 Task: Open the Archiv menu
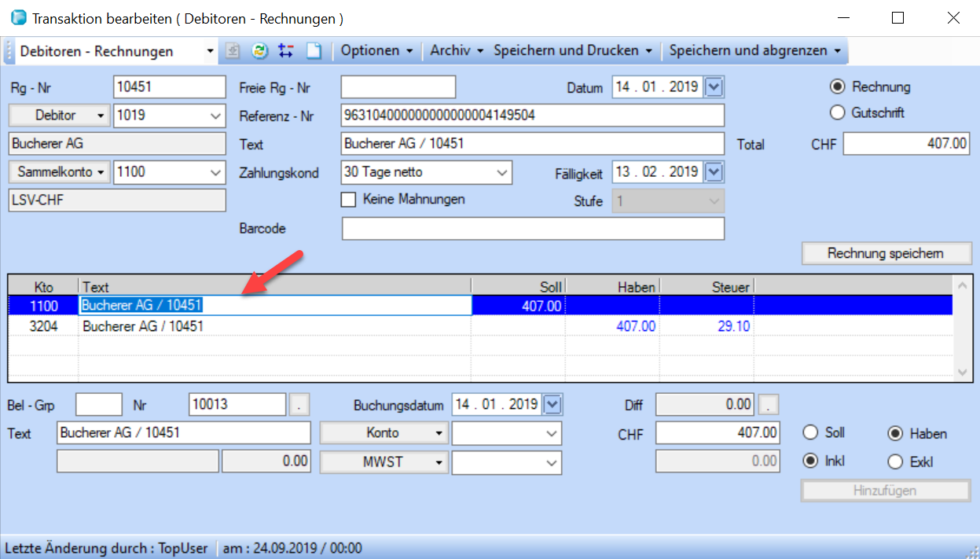coord(457,51)
